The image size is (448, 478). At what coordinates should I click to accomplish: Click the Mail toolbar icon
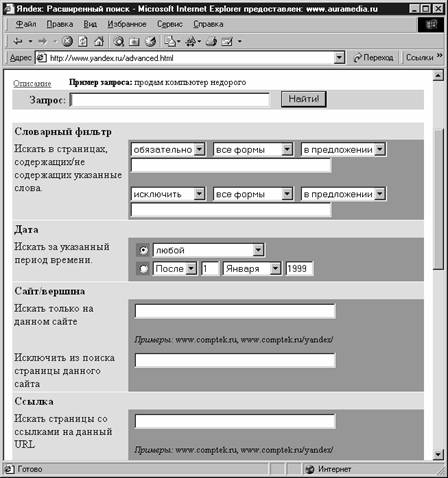coord(170,42)
